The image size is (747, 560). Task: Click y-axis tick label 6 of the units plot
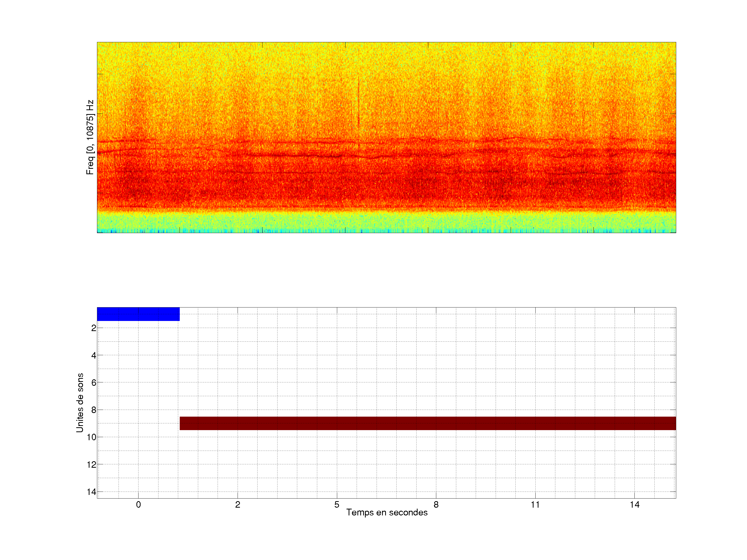[94, 383]
